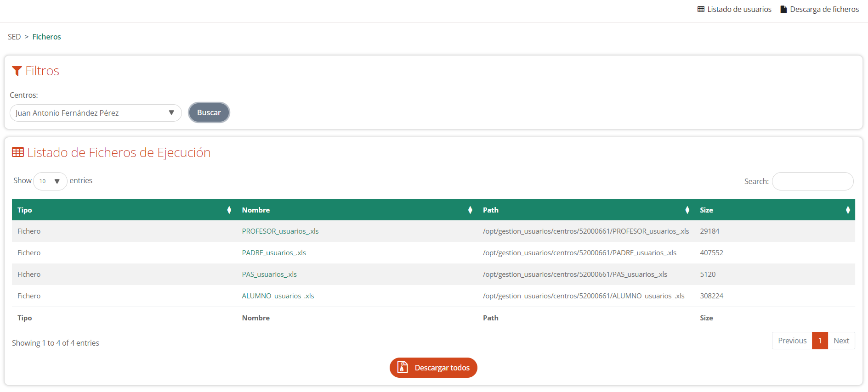Open Descarga de ficheros menu item
The image size is (868, 392).
click(820, 9)
